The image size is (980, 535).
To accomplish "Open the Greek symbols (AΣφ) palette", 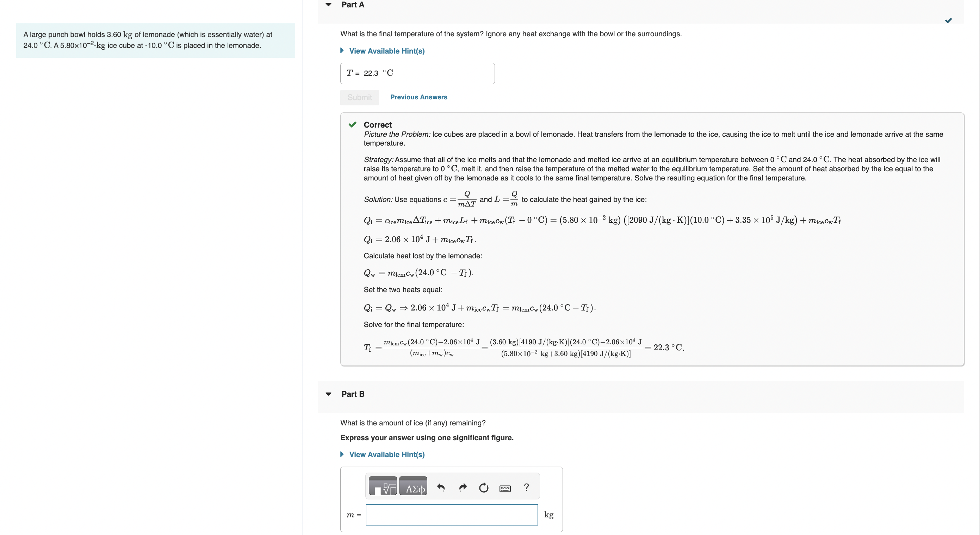I will pos(414,486).
